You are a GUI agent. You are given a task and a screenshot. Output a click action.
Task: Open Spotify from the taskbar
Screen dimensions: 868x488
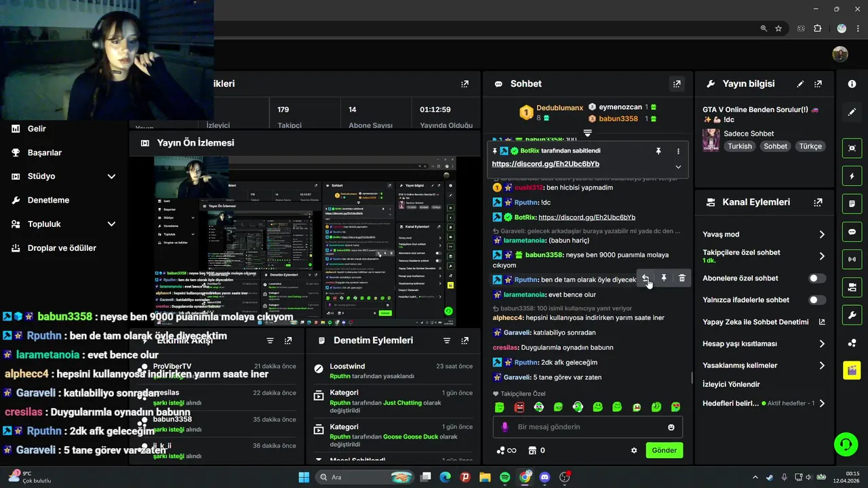pyautogui.click(x=505, y=477)
